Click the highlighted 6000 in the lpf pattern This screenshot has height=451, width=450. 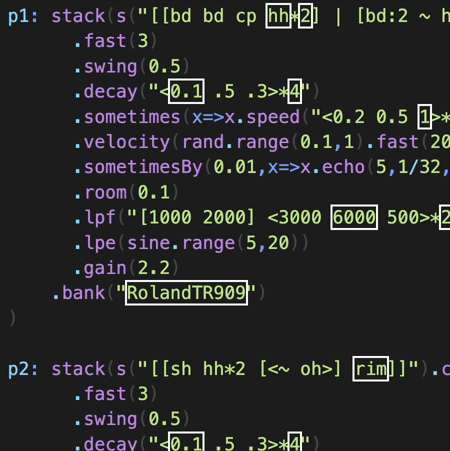coord(354,217)
